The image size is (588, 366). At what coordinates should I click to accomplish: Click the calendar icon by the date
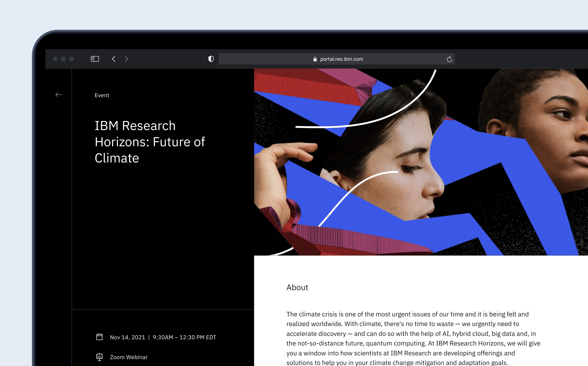[99, 337]
